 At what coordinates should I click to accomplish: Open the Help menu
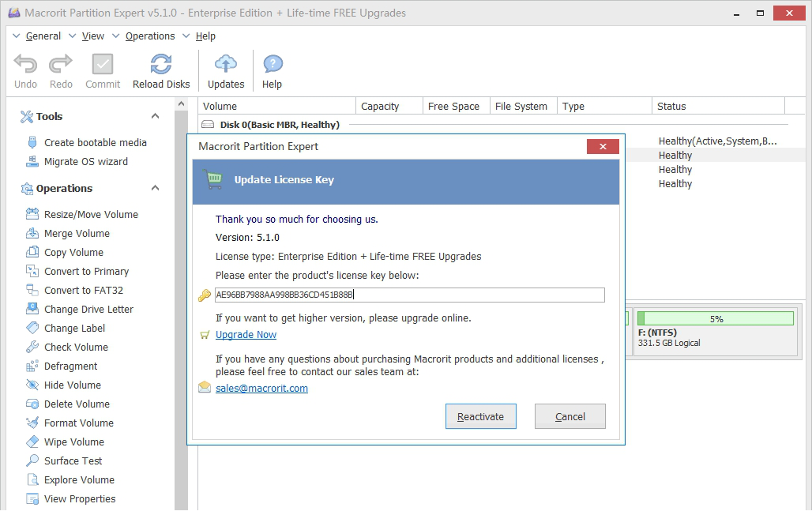coord(205,36)
